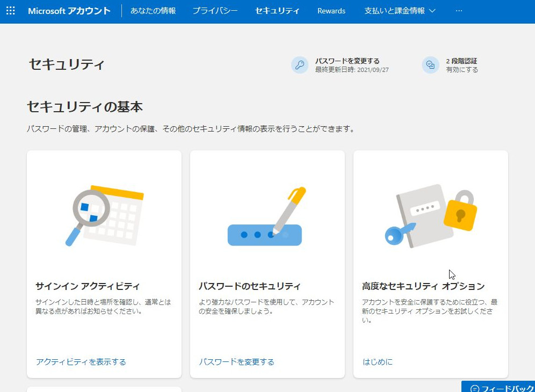Go to the あなたの情報 tab
Viewport: 535px width, 392px height.
(x=153, y=11)
